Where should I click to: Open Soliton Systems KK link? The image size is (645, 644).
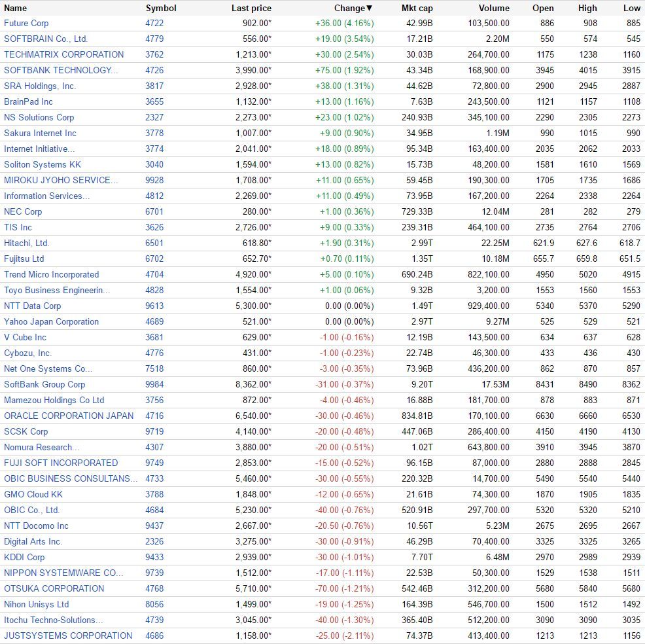tap(43, 165)
